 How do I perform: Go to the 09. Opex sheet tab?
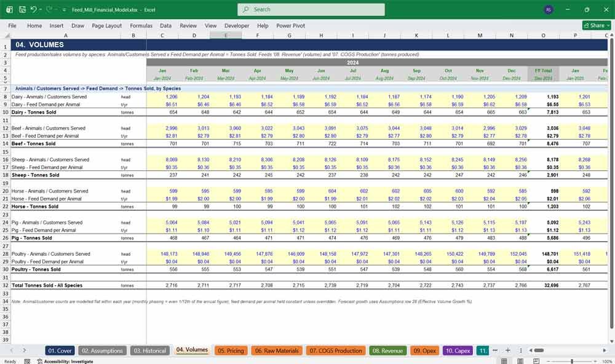424,350
